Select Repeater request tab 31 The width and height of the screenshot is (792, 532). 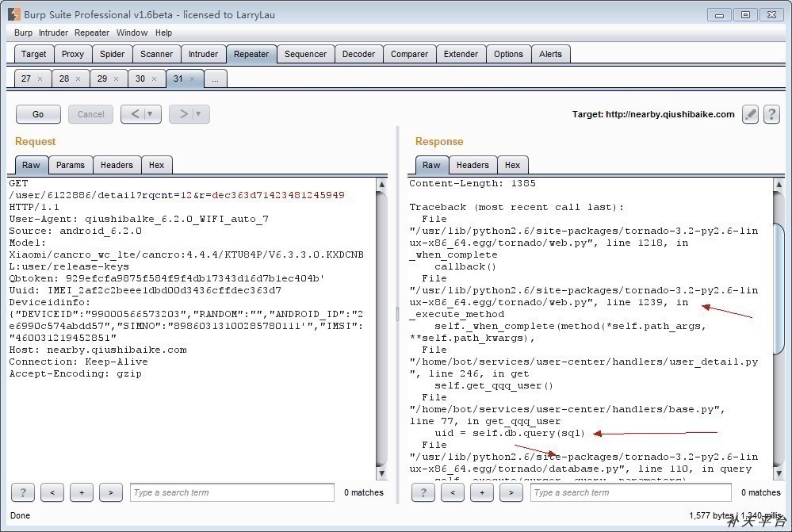pos(178,78)
